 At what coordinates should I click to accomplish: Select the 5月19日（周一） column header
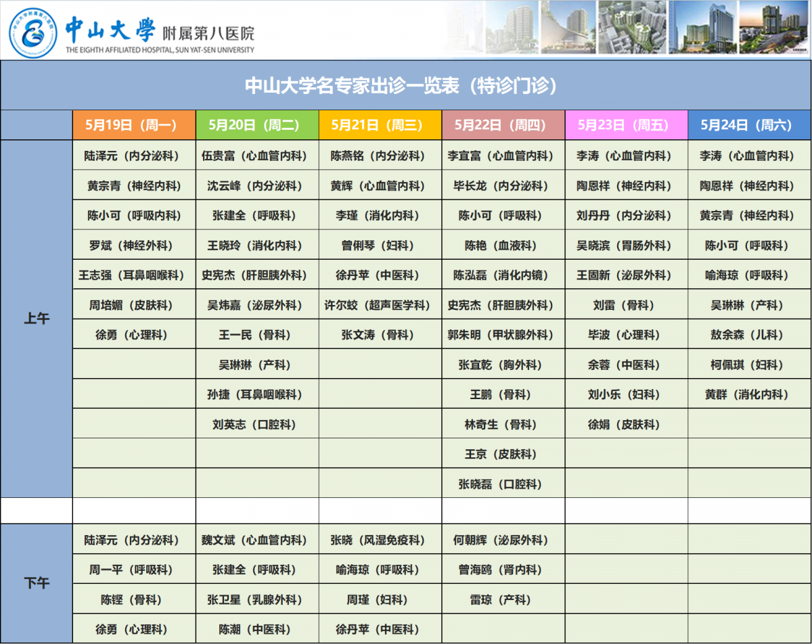(x=134, y=125)
